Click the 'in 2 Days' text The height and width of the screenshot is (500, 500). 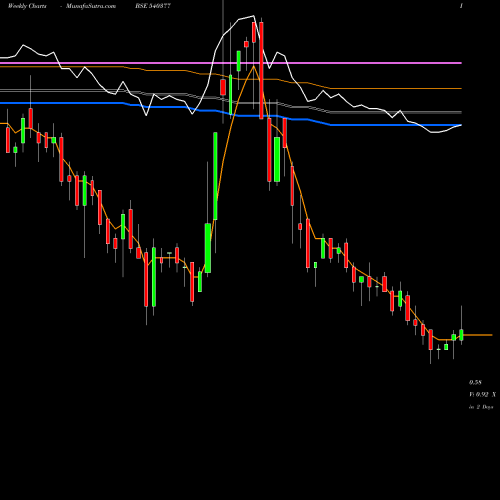pos(481,407)
